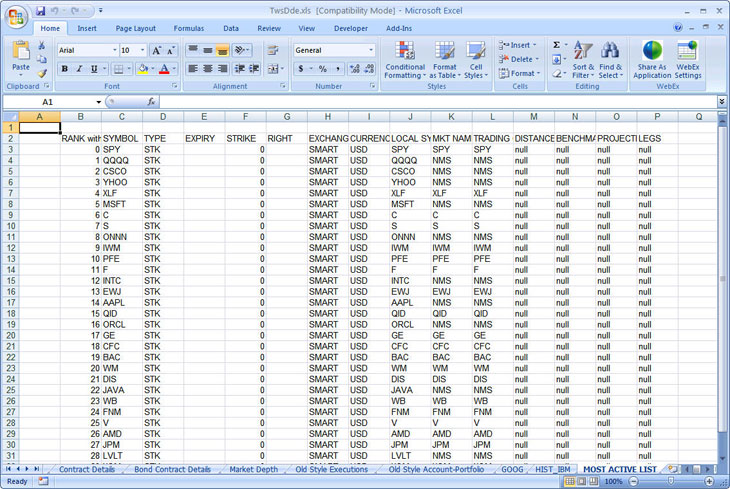Click zoom out minus button

click(634, 481)
